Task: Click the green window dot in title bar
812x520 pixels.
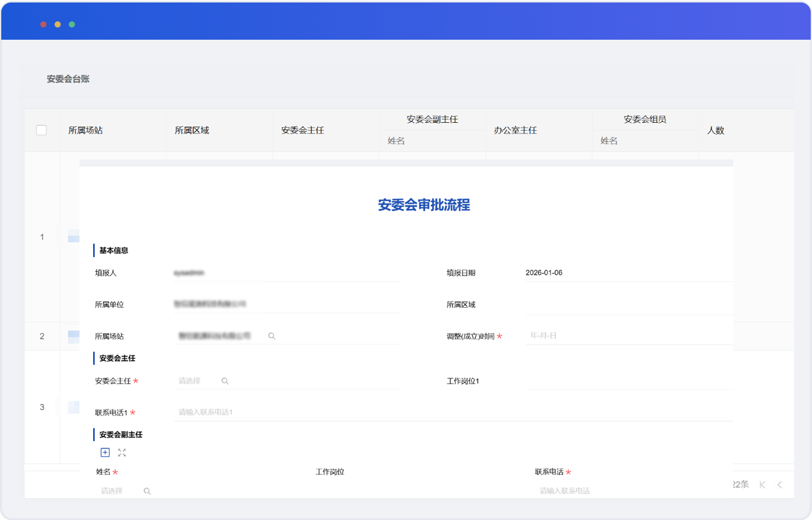Action: [x=72, y=24]
